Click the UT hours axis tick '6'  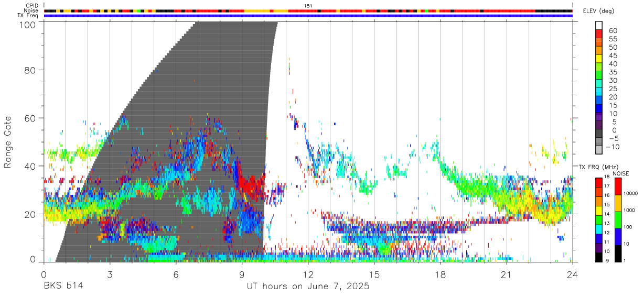click(176, 274)
